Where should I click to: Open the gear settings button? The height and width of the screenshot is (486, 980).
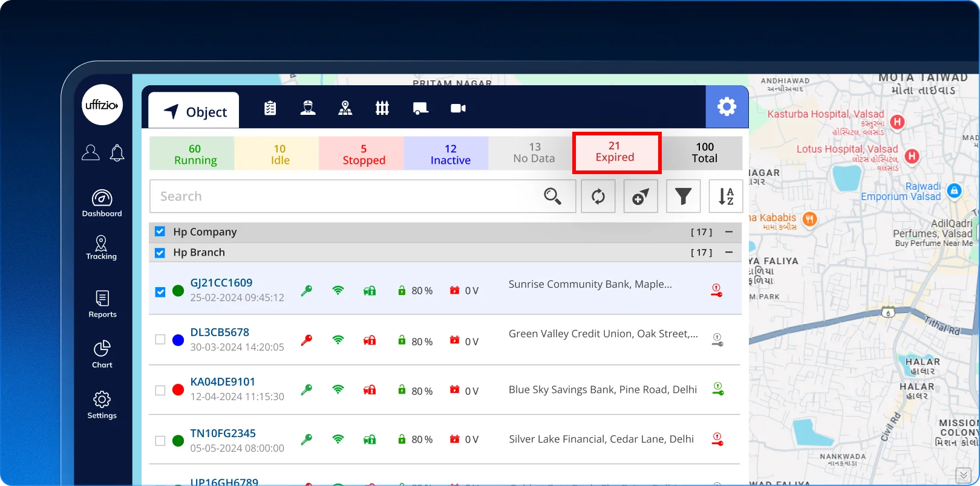pos(727,107)
